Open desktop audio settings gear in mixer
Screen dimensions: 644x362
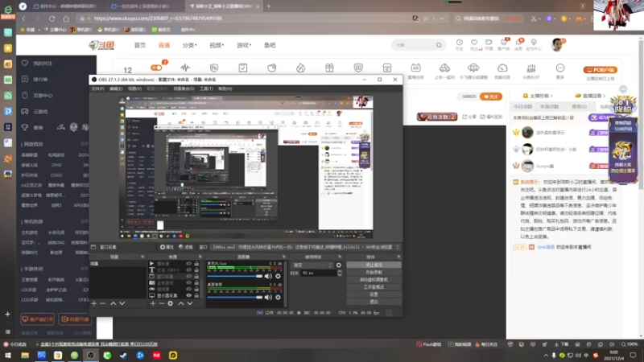pos(278,297)
